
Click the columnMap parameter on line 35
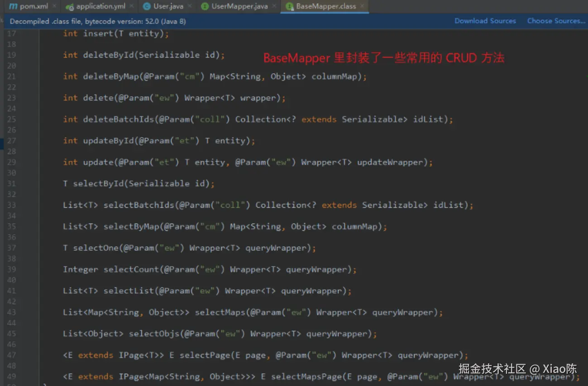point(354,226)
